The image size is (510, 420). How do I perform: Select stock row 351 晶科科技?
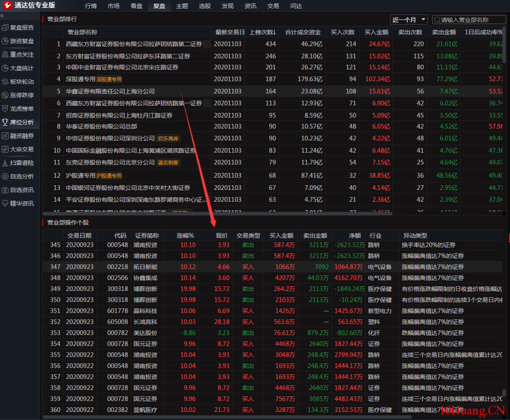(x=272, y=311)
